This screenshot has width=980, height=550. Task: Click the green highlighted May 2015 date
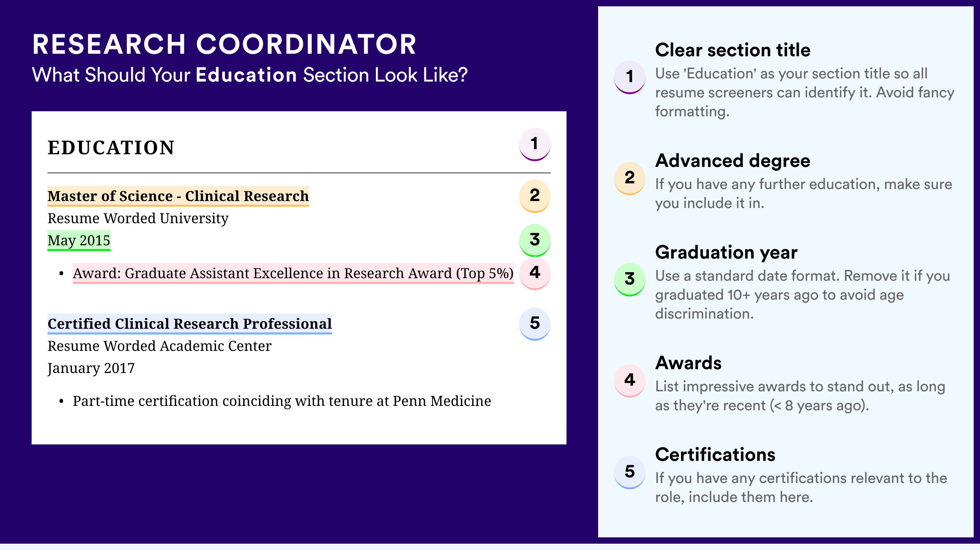tap(79, 240)
